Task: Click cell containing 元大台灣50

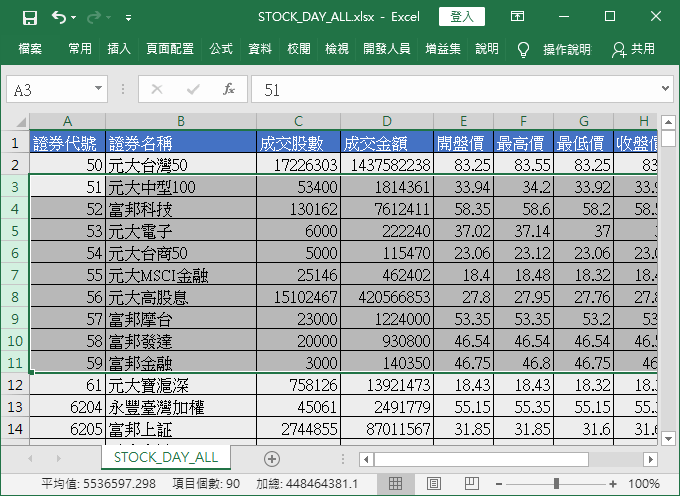Action: [181, 165]
